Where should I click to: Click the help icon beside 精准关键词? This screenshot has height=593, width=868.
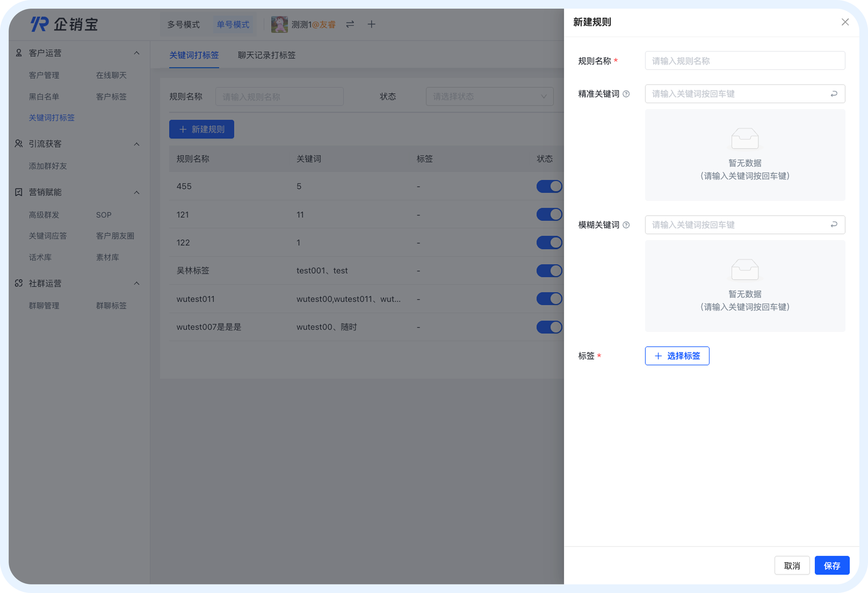(627, 94)
